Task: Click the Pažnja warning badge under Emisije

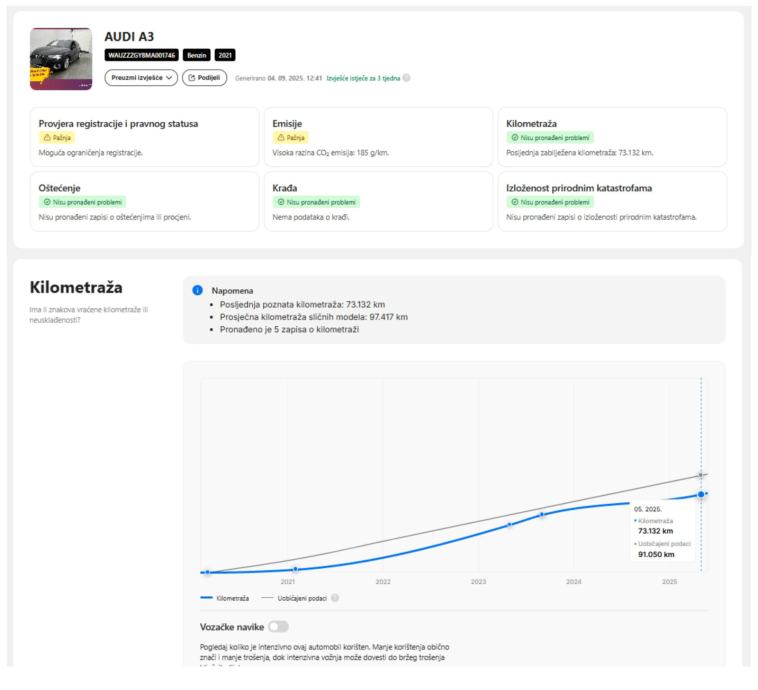Action: 291,138
